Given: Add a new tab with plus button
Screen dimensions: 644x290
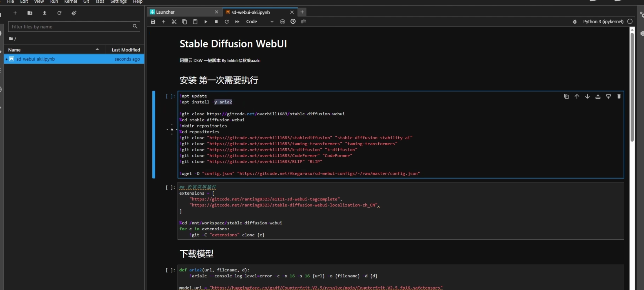Looking at the screenshot, I should (302, 12).
